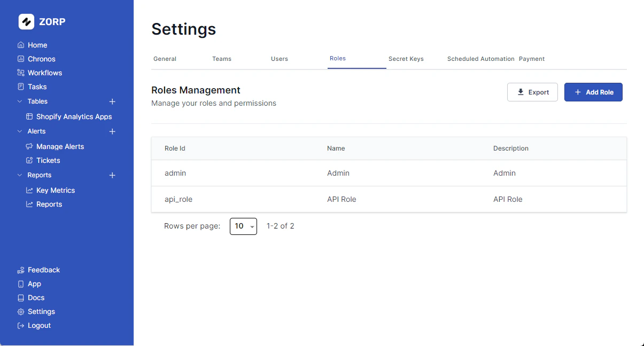
Task: Open the Teams tab
Action: (222, 59)
